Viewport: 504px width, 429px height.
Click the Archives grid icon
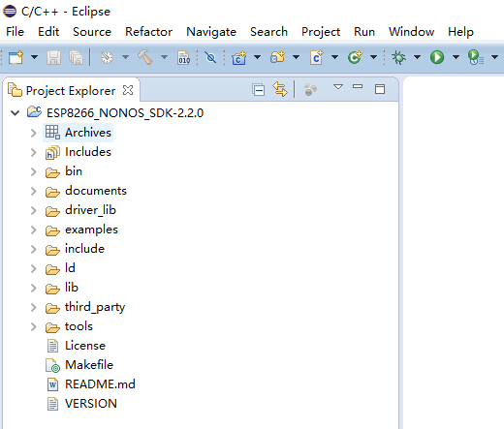(x=52, y=132)
